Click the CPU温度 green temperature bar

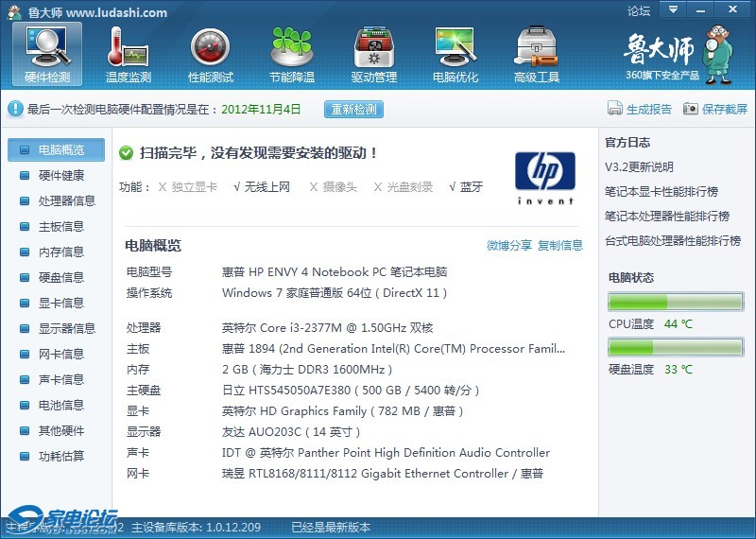(x=675, y=303)
